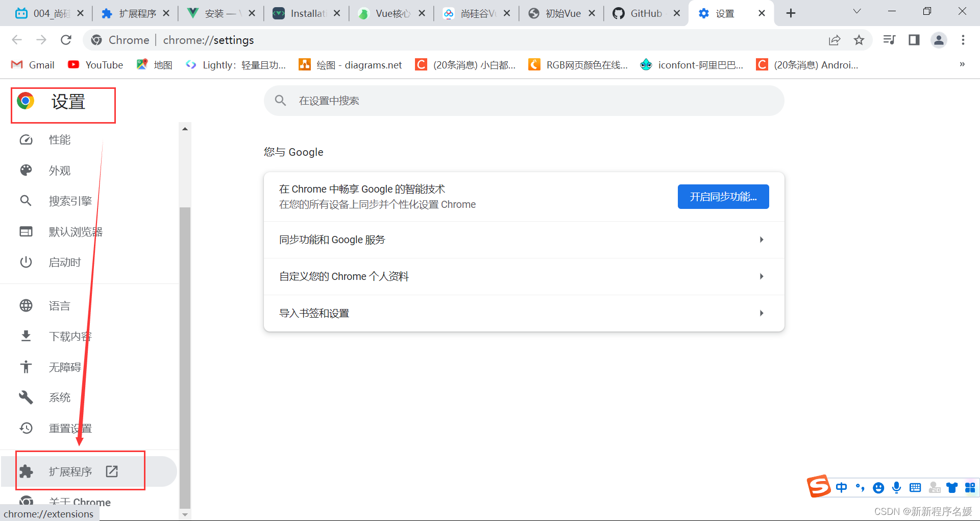This screenshot has height=521, width=980.
Task: Click the external-link icon beside 扩展程序
Action: point(112,471)
